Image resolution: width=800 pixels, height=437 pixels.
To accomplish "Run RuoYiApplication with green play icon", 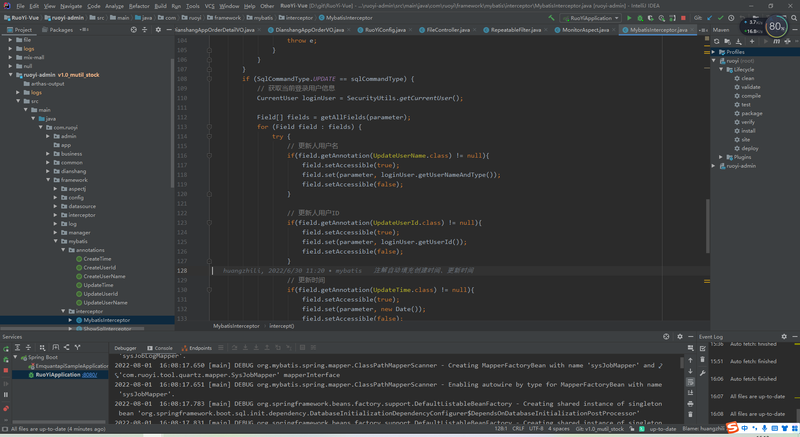I will (x=629, y=18).
